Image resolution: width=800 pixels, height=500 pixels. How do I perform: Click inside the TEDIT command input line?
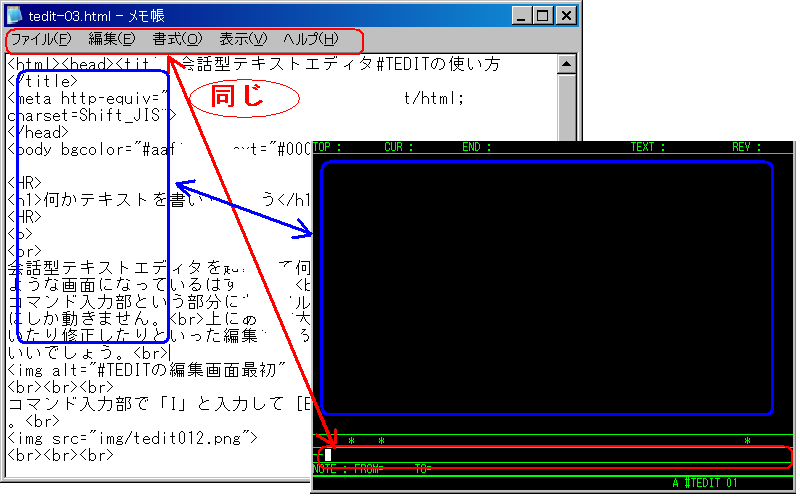point(550,456)
